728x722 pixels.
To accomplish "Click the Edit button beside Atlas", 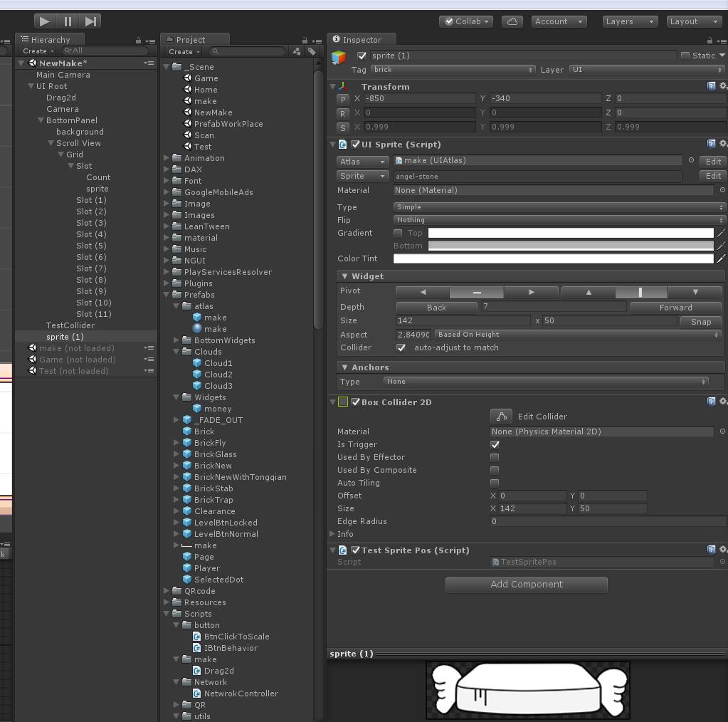I will 713,161.
